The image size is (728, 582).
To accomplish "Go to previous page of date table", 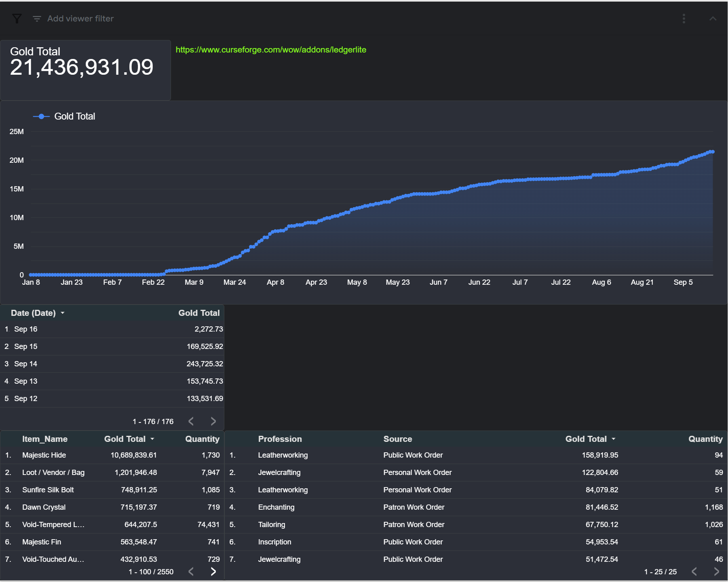I will (191, 421).
